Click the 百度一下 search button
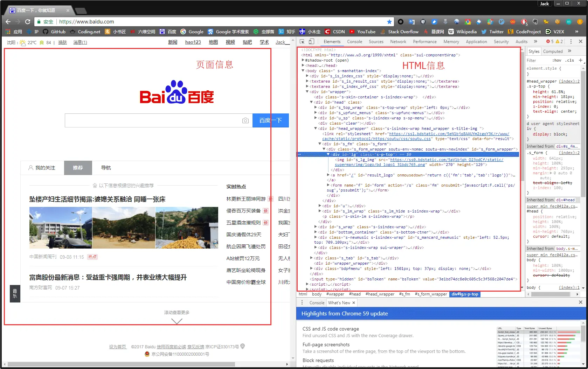Viewport: 588px width, 369px height. tap(271, 120)
